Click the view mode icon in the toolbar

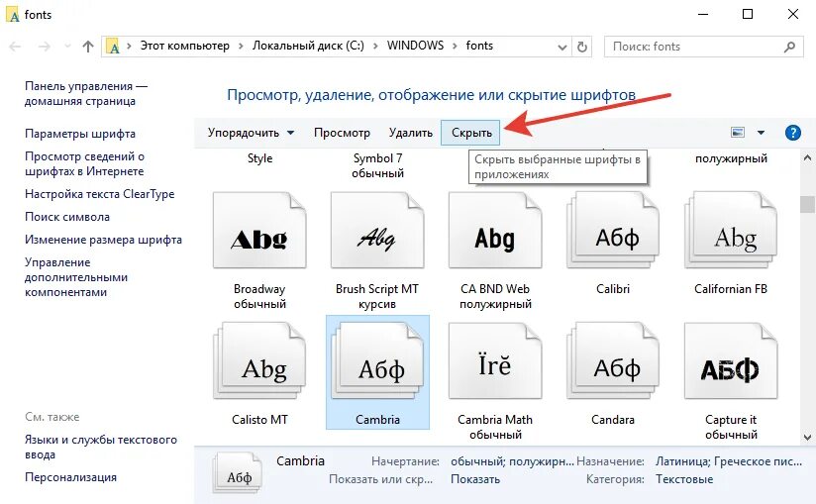(738, 133)
